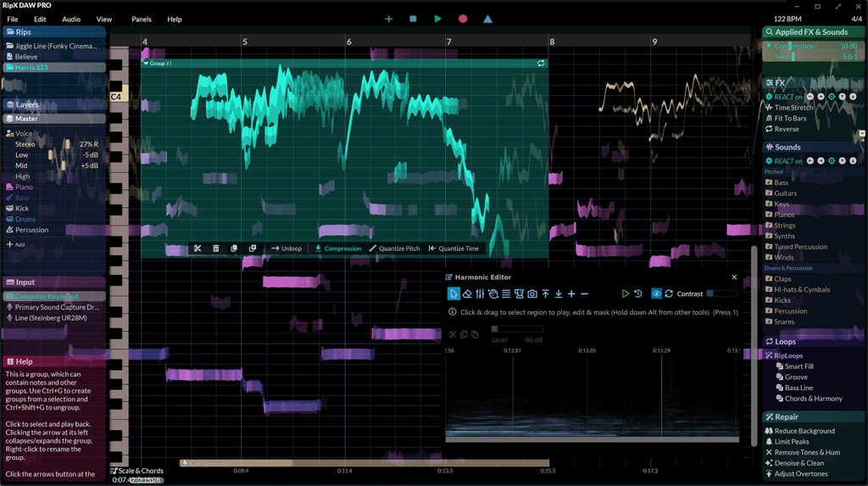Select the eraser tool in Harmonic Editor
Viewport: 868px width, 486px height.
467,293
